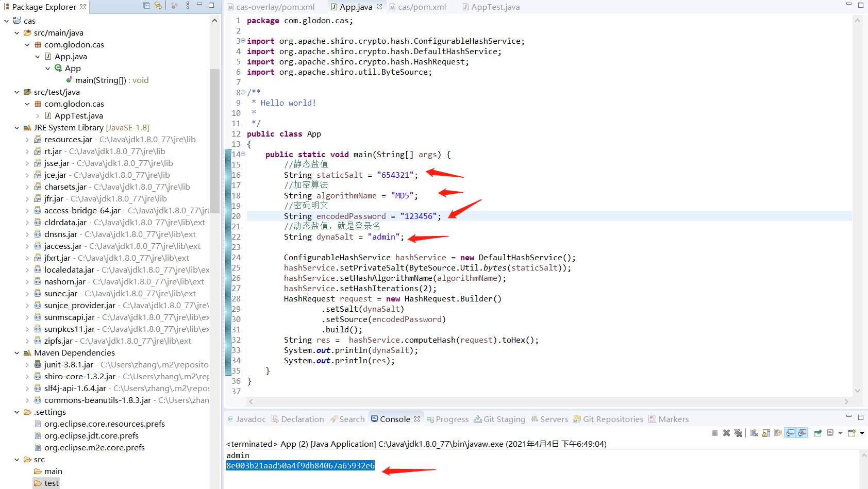
Task: Open the Open Console dropdown arrow
Action: 862,433
